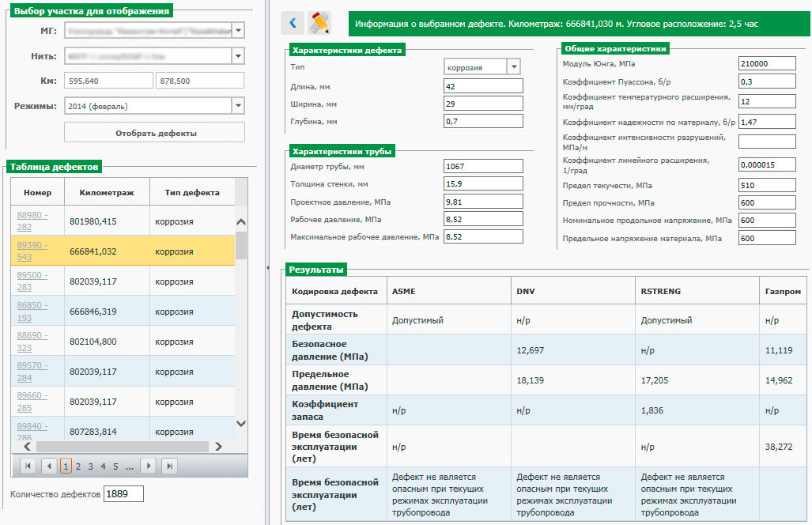Collapse left panel using splitter arrow
The width and height of the screenshot is (812, 525).
(x=268, y=268)
